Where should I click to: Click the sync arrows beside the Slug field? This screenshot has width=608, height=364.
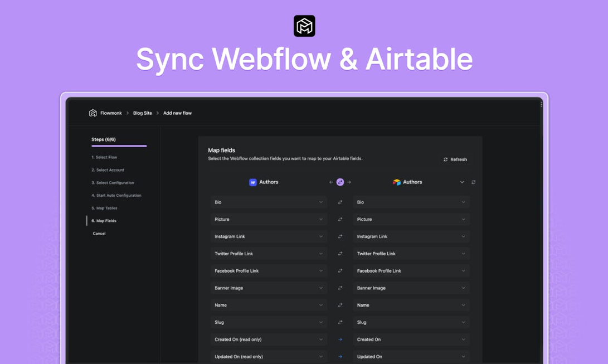coord(340,322)
